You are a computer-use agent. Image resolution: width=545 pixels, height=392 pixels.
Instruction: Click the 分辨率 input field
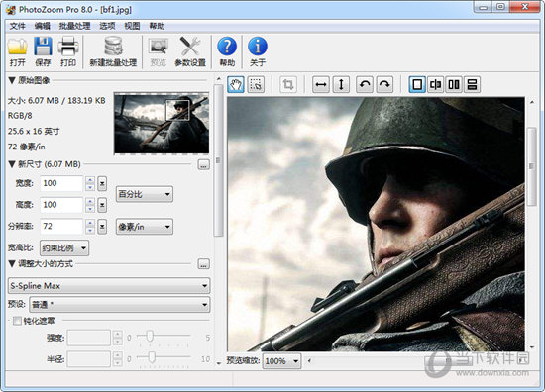click(61, 227)
